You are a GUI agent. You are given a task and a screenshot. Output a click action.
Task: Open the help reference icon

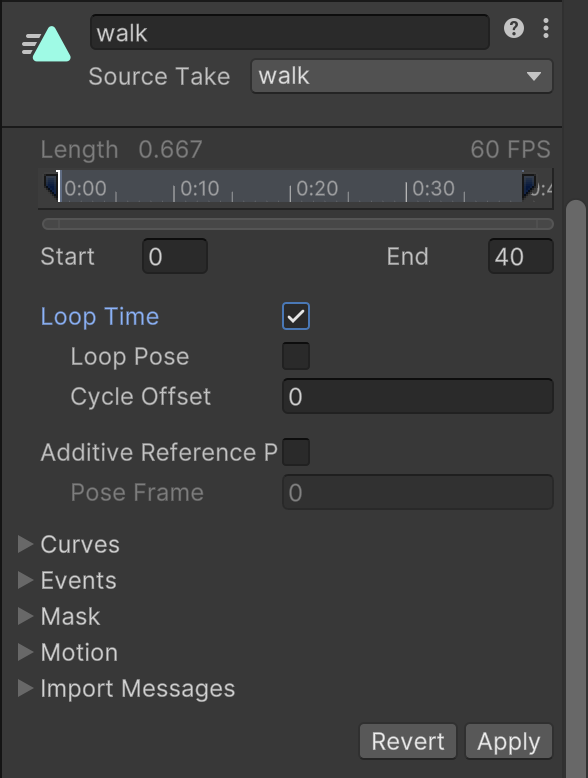click(x=514, y=28)
